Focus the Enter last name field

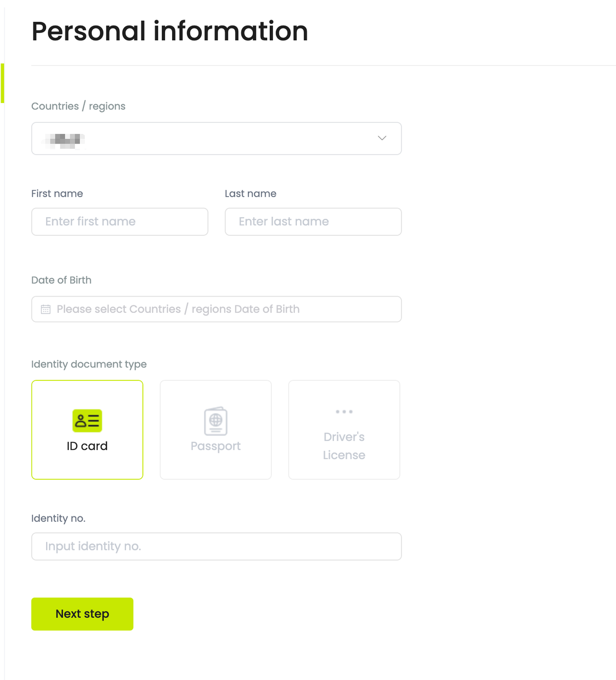[x=313, y=222]
